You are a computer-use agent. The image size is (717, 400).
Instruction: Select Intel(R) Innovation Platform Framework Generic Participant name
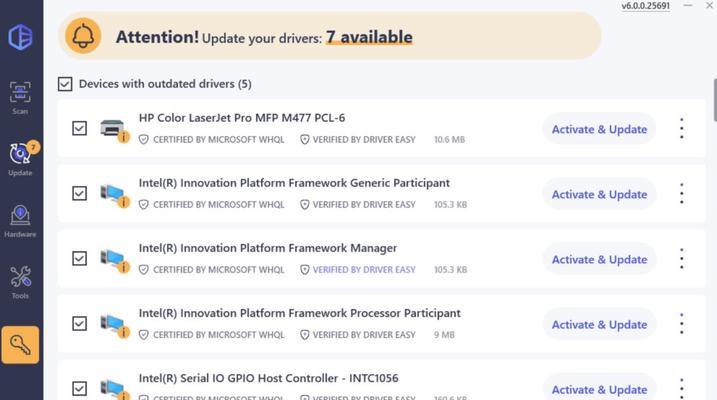click(x=294, y=183)
